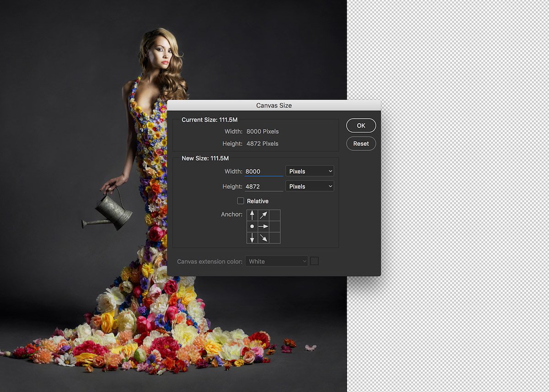Open the Width units Pixels dropdown
The width and height of the screenshot is (549, 392).
pos(309,171)
